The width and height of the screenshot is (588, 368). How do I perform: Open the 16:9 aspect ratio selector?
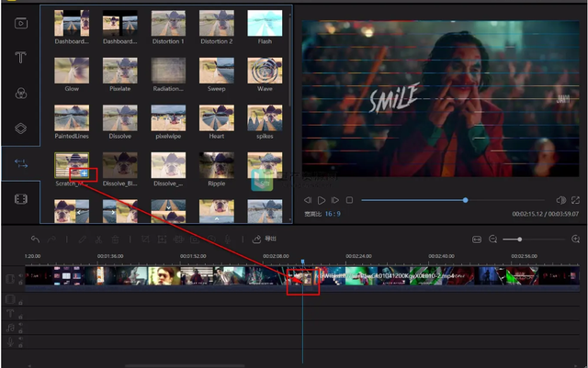[327, 215]
